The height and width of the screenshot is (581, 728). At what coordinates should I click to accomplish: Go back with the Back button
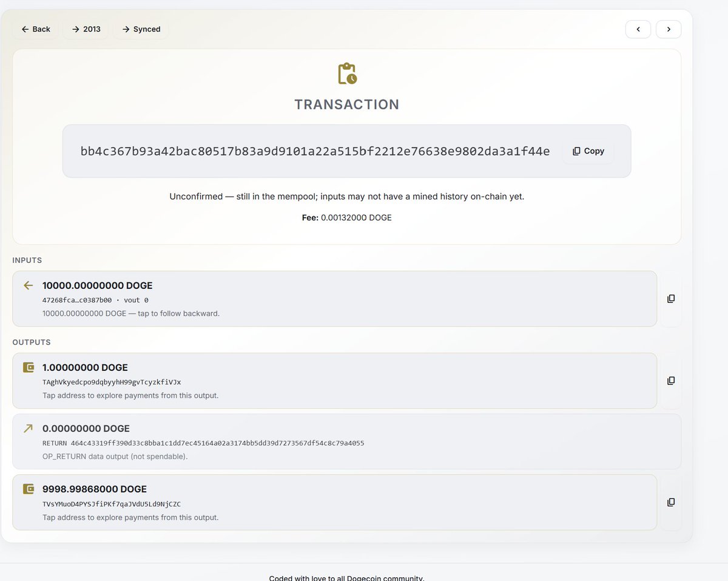(36, 29)
